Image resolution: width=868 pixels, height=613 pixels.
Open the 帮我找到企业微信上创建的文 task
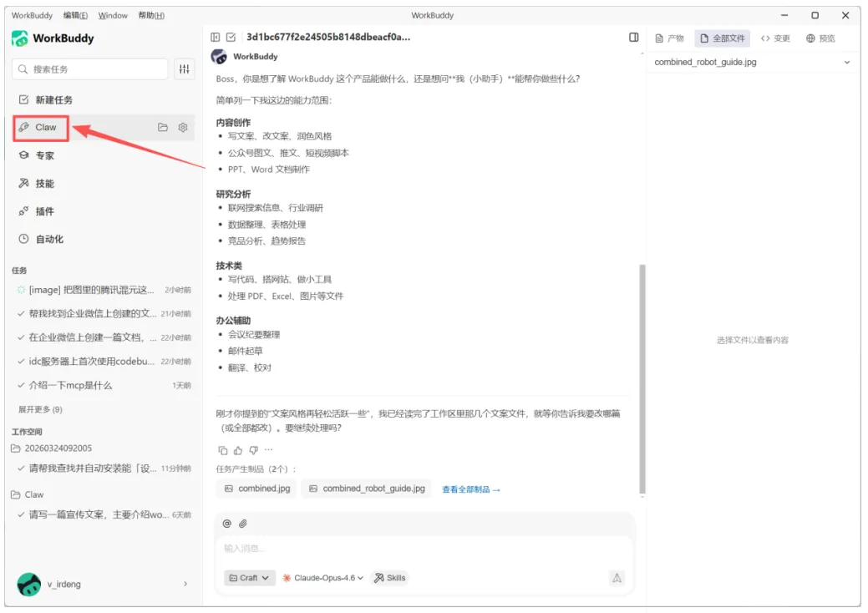pos(104,314)
